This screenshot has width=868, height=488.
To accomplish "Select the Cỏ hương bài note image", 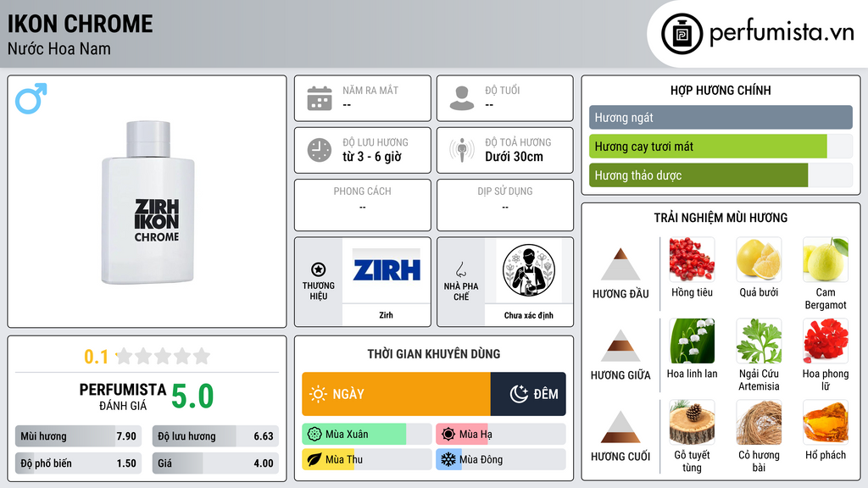I will [x=759, y=422].
